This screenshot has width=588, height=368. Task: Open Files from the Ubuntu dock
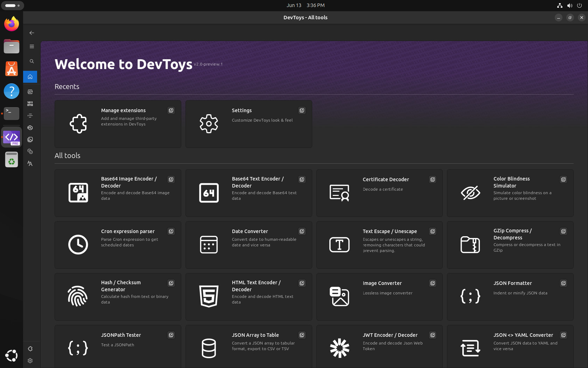pos(12,46)
